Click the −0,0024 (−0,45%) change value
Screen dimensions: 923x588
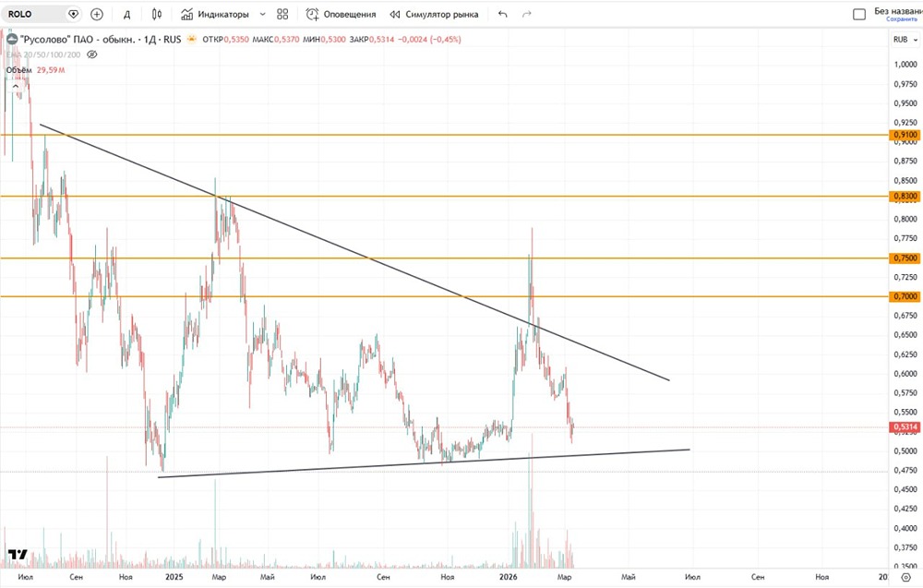click(430, 40)
